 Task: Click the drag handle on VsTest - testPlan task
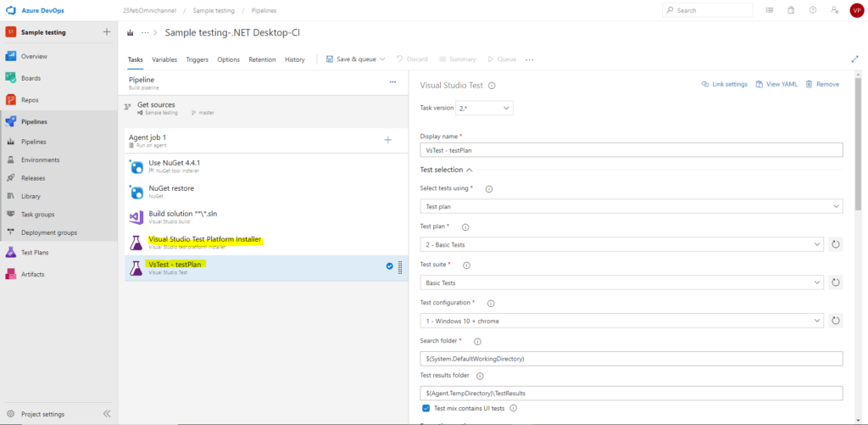pos(400,267)
